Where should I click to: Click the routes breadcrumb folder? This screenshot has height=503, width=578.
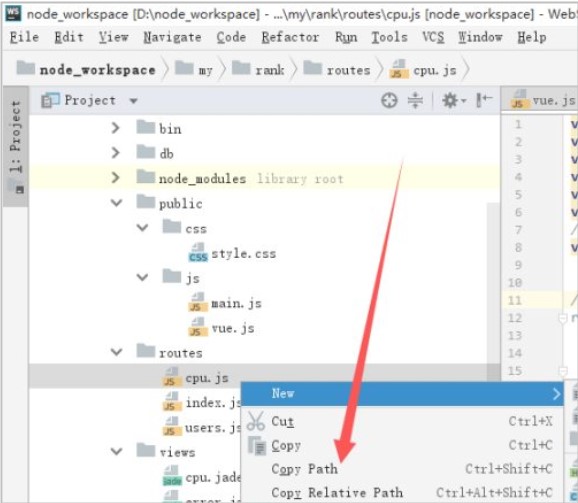tap(337, 69)
